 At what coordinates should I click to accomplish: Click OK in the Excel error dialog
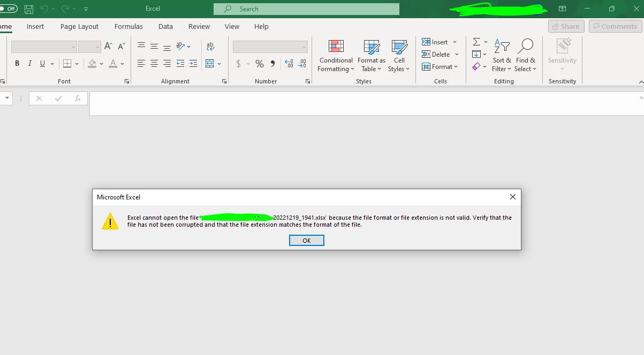pyautogui.click(x=306, y=241)
